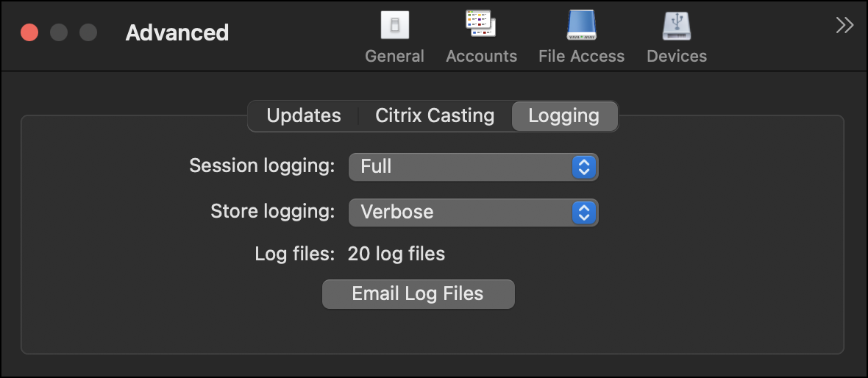Select the Devices USB drive icon
868x378 pixels.
point(677,26)
